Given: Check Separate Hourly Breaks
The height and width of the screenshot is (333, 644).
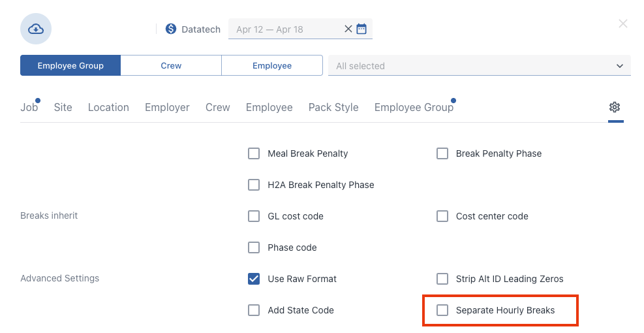Looking at the screenshot, I should 442,310.
